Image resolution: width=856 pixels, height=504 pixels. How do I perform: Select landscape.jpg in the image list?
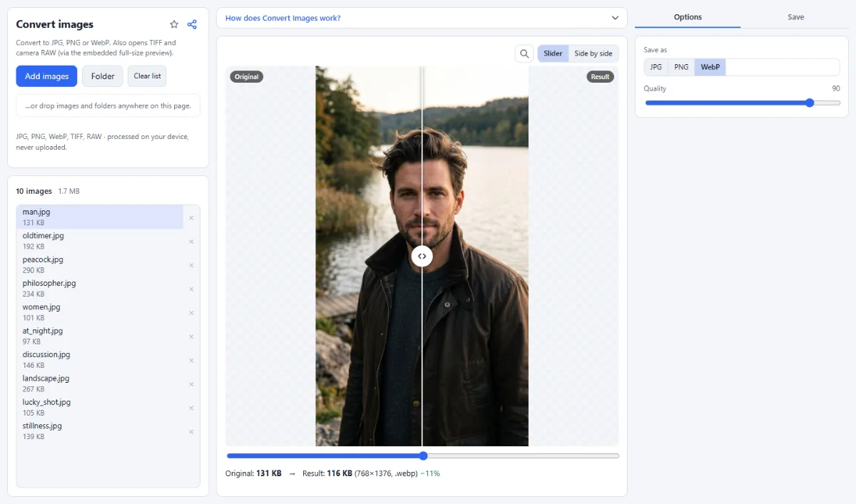(x=100, y=384)
